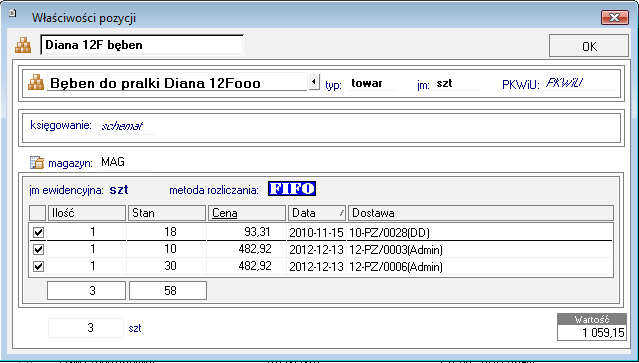Click the quantity field showing 3 szt

coord(86,328)
